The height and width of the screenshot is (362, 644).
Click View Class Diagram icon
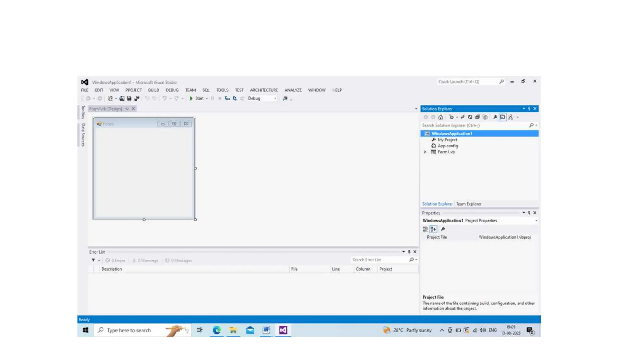point(510,117)
